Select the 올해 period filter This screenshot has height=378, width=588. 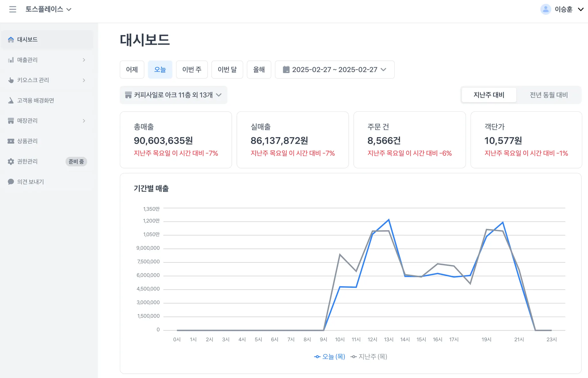tap(259, 69)
